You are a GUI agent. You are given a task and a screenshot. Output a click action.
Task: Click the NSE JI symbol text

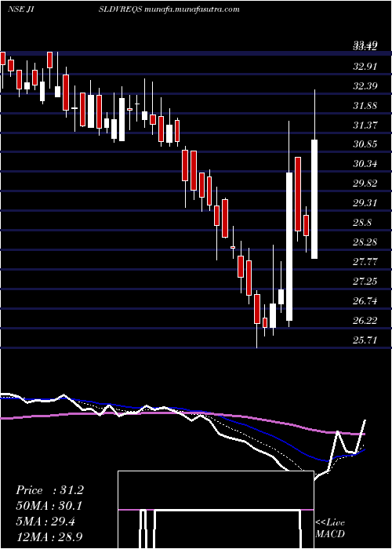click(23, 9)
